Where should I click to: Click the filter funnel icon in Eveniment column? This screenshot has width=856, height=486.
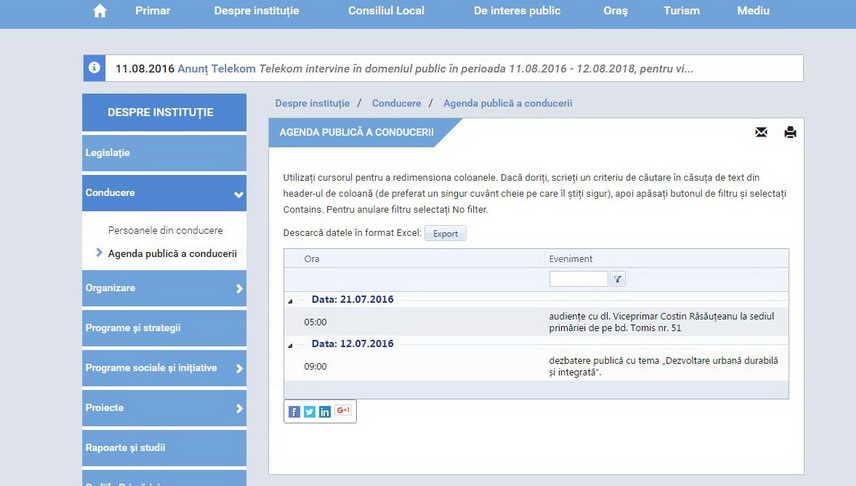click(618, 280)
